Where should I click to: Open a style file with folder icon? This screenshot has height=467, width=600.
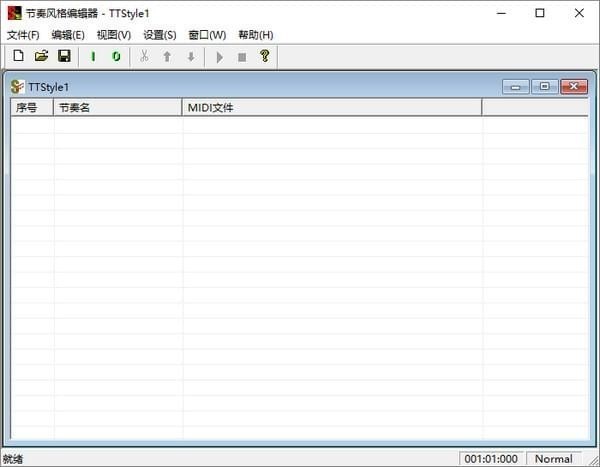[41, 56]
